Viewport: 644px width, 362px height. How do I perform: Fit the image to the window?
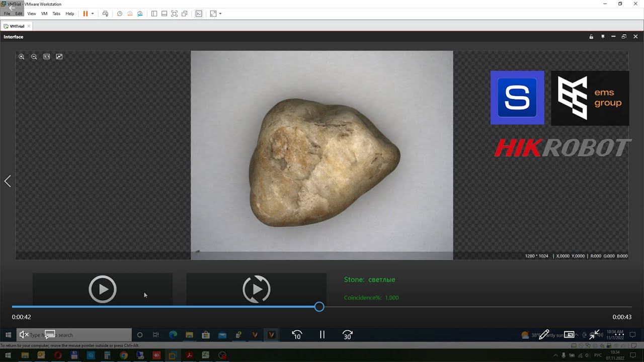pos(59,57)
